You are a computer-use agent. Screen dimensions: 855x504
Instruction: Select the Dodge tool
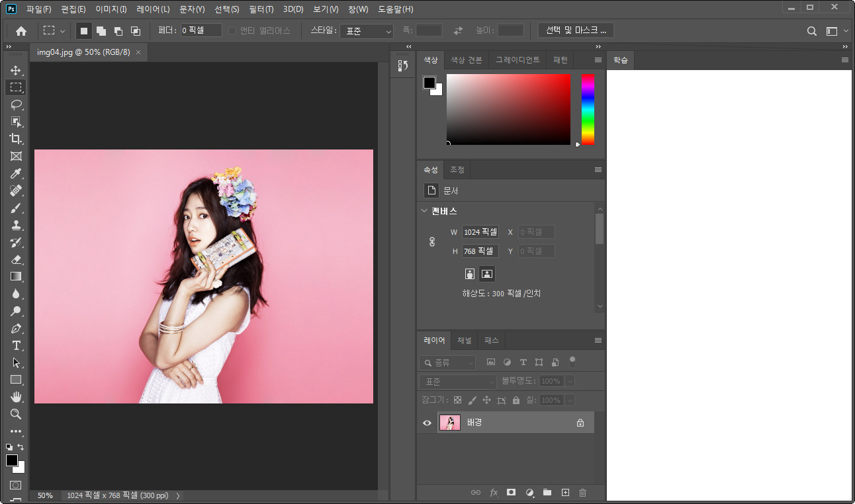16,311
